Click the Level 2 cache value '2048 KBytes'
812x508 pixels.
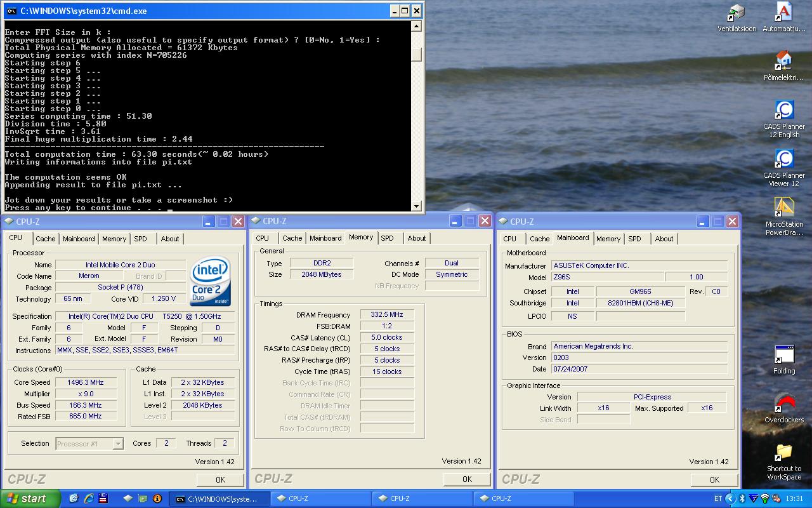point(202,405)
